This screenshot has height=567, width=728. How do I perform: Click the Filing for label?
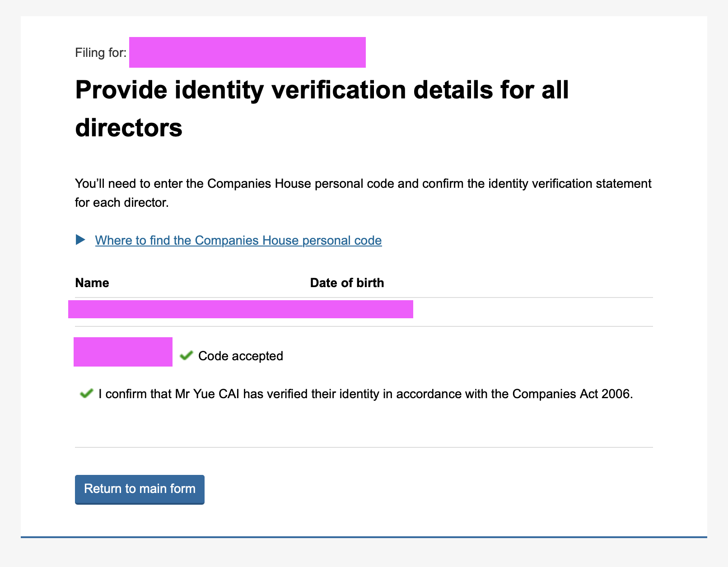(x=101, y=53)
